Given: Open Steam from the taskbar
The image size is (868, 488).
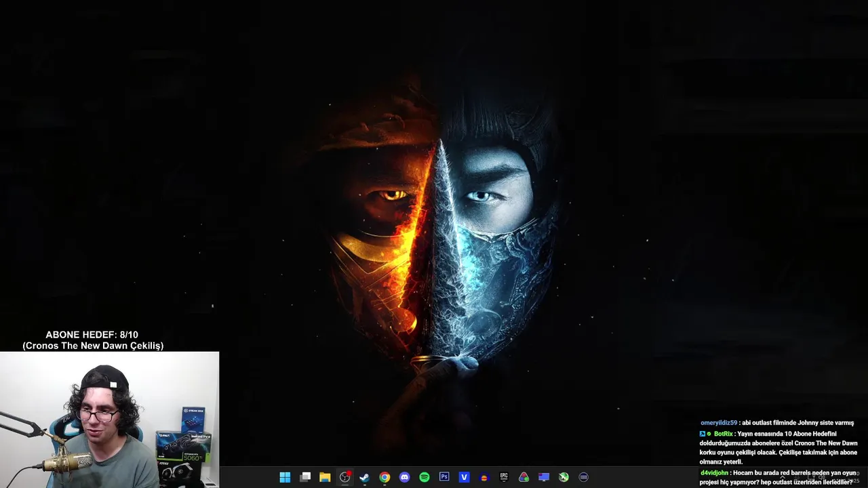Looking at the screenshot, I should 364,477.
